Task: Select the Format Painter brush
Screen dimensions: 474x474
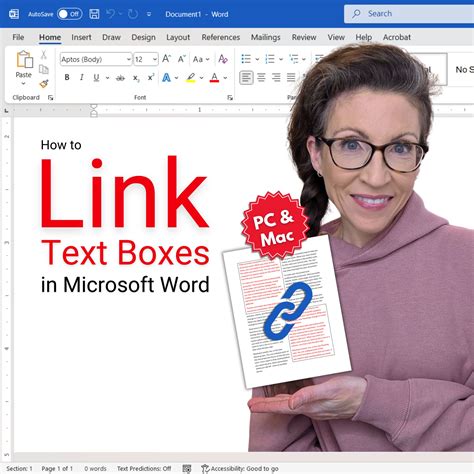Action: (44, 83)
